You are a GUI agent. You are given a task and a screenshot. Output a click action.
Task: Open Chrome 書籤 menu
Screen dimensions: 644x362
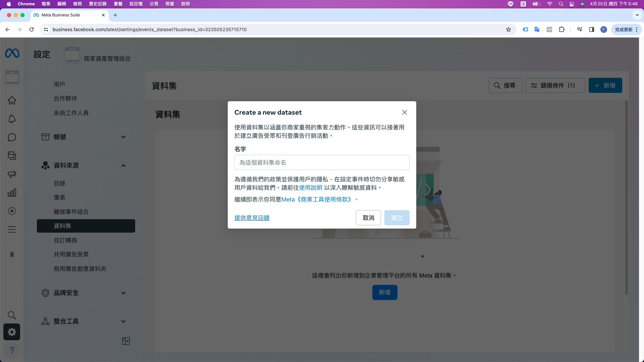(118, 4)
